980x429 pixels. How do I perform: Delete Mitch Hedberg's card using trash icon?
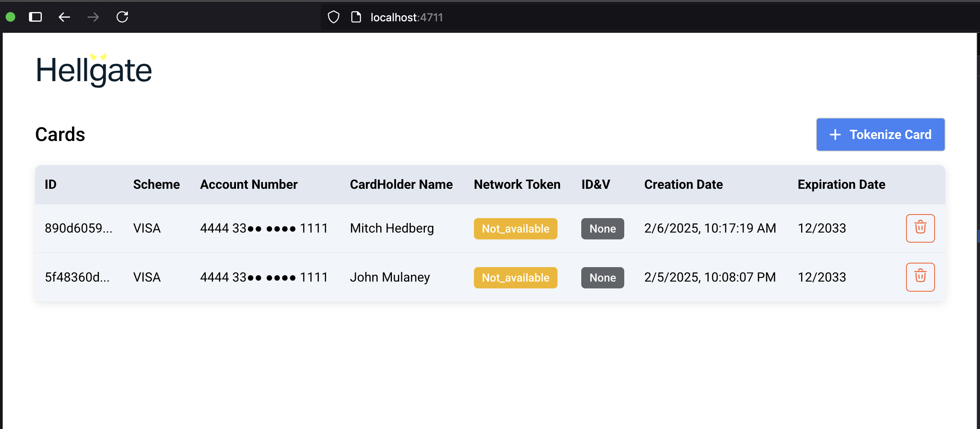pyautogui.click(x=920, y=228)
